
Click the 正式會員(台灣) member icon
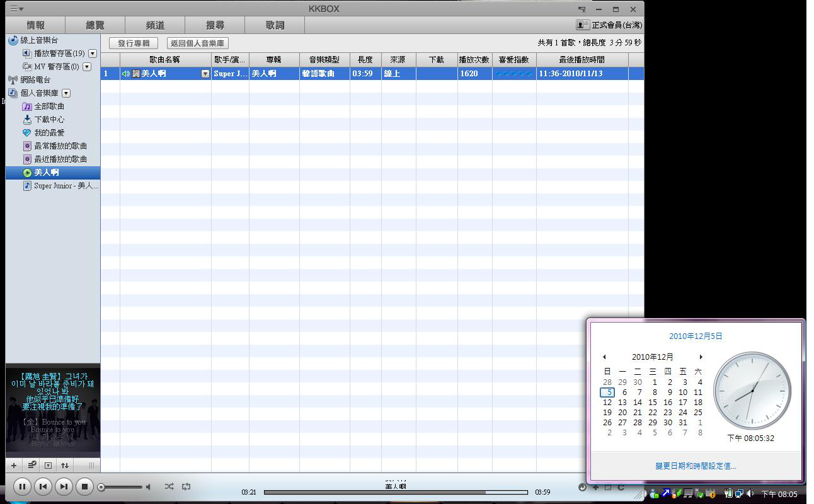click(582, 25)
